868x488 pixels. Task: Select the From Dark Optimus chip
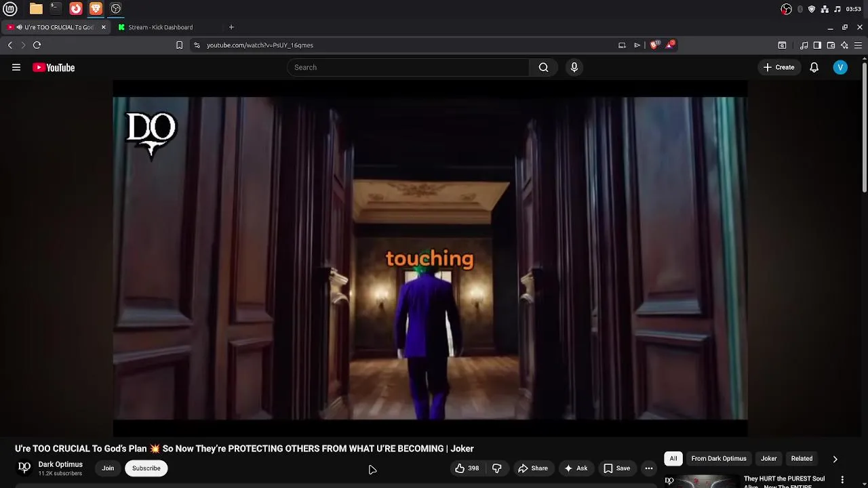click(719, 459)
